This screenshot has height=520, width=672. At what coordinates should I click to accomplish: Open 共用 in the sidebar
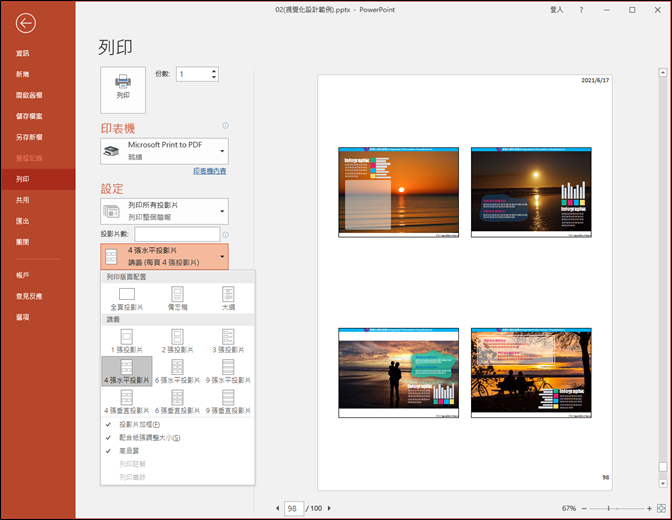tap(38, 200)
